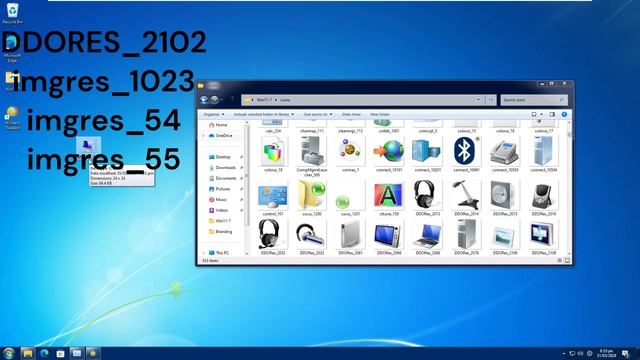Select the fax machine icon connect_10503
Screen dimensions: 640x360
505,154
